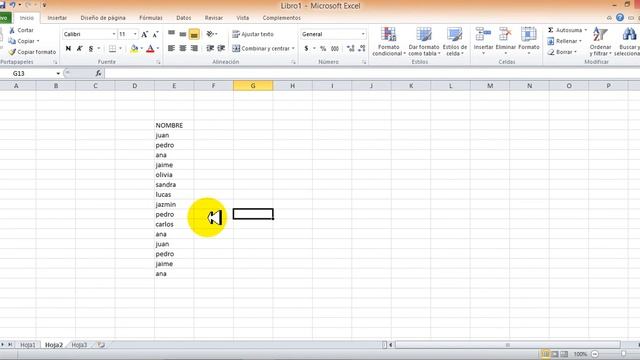Align cell text to the left
The width and height of the screenshot is (640, 360).
171,49
